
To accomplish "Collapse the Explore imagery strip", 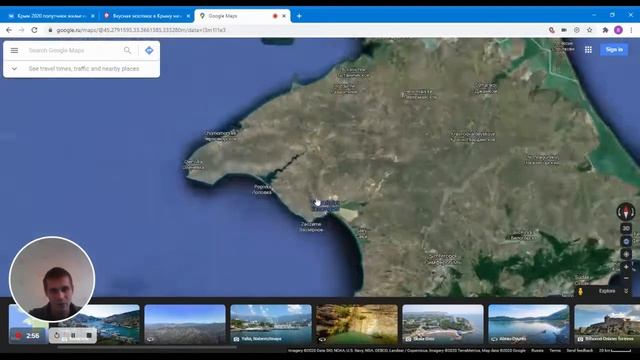I will click(626, 291).
